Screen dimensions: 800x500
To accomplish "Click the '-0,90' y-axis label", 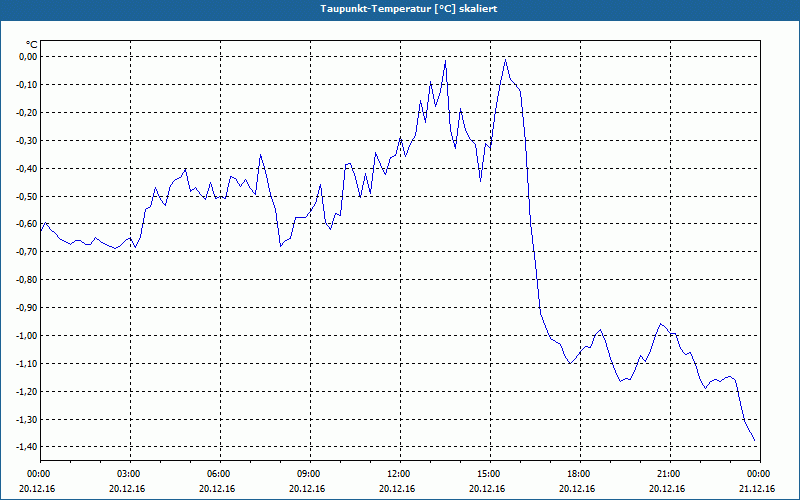I will click(x=27, y=308).
